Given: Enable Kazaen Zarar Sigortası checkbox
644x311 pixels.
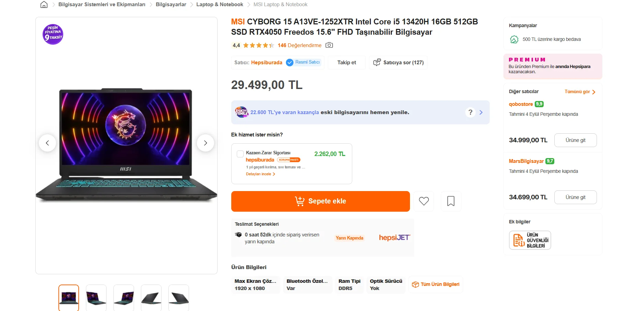Looking at the screenshot, I should [240, 154].
